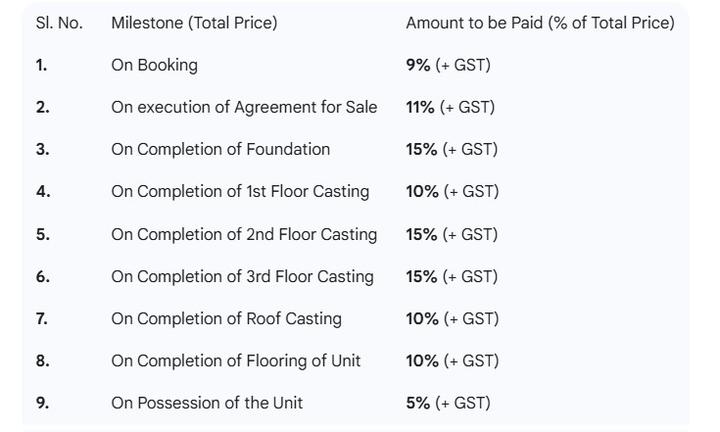Click the "Sl. No." column header
Screen dimensions: 720x432
click(59, 23)
